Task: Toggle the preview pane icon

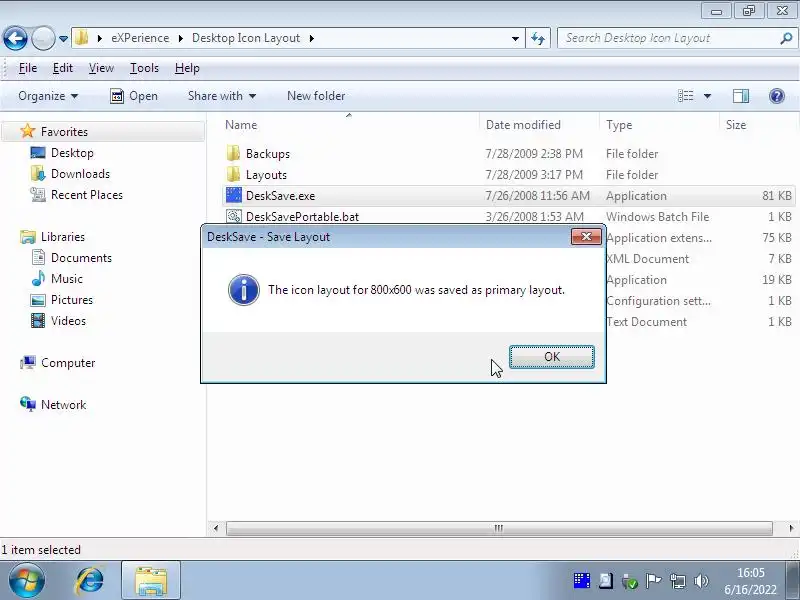Action: [x=741, y=96]
